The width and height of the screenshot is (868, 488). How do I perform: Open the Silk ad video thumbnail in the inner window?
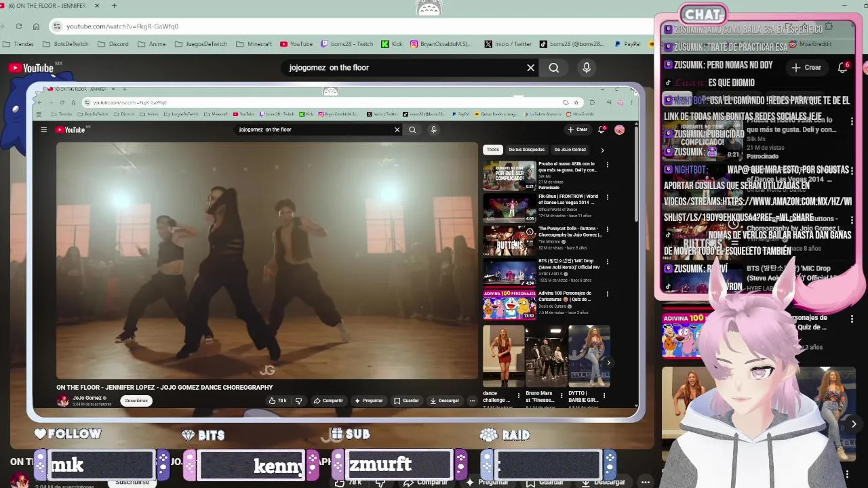coord(509,176)
